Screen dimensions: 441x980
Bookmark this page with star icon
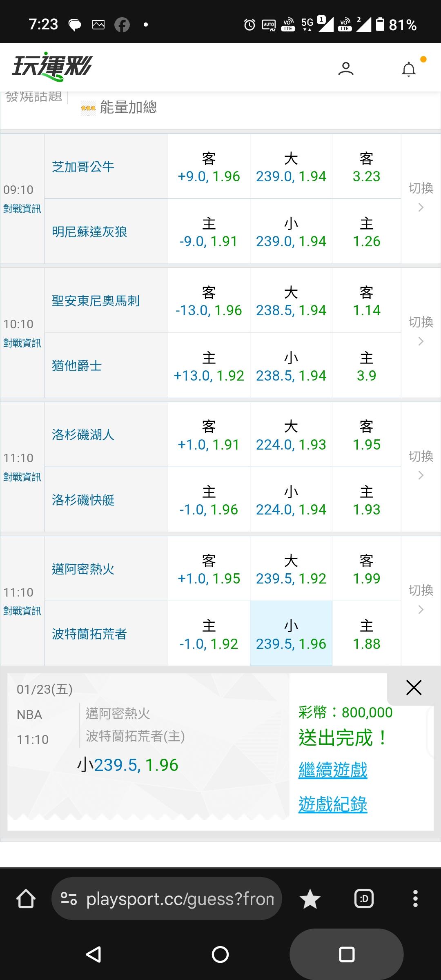(310, 899)
